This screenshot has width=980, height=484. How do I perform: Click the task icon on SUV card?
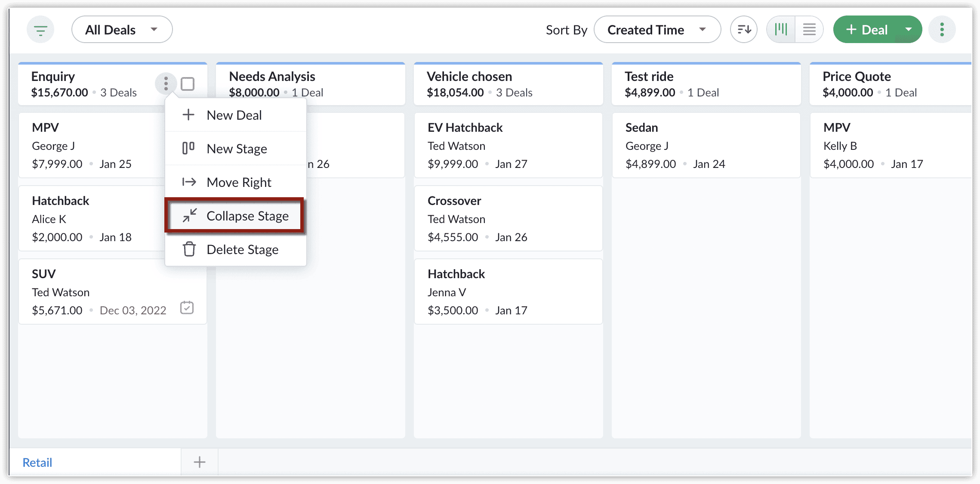pyautogui.click(x=187, y=308)
